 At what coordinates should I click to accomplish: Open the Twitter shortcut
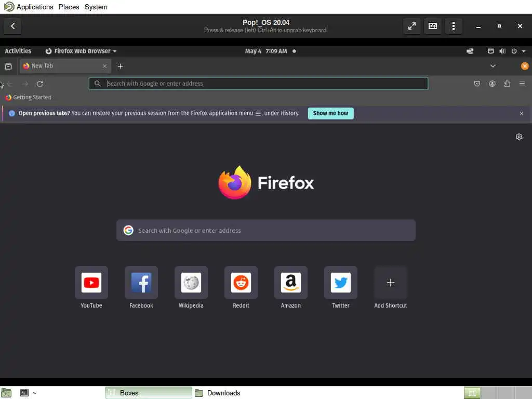tap(341, 287)
